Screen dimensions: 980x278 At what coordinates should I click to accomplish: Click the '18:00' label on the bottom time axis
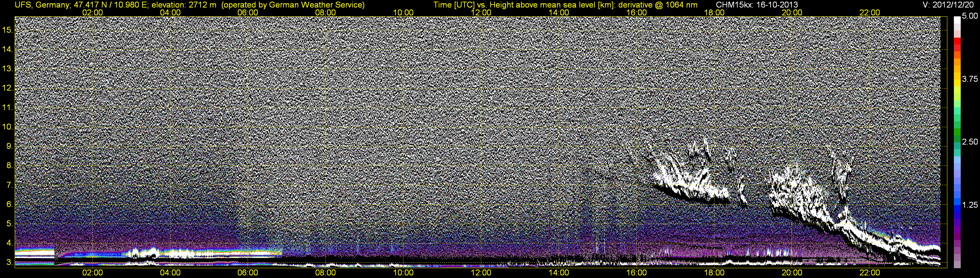714,273
